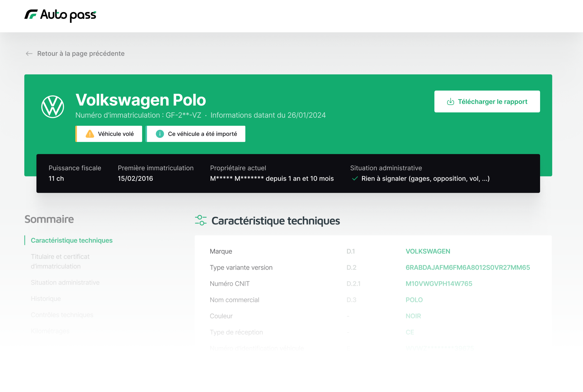This screenshot has height=392, width=583.
Task: Click the sliders icon beside Caractéristique techniques heading
Action: pyautogui.click(x=201, y=220)
